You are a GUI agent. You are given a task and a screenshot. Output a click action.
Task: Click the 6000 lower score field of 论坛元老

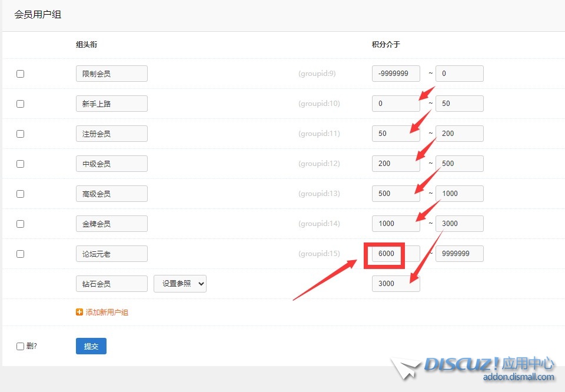pos(396,254)
